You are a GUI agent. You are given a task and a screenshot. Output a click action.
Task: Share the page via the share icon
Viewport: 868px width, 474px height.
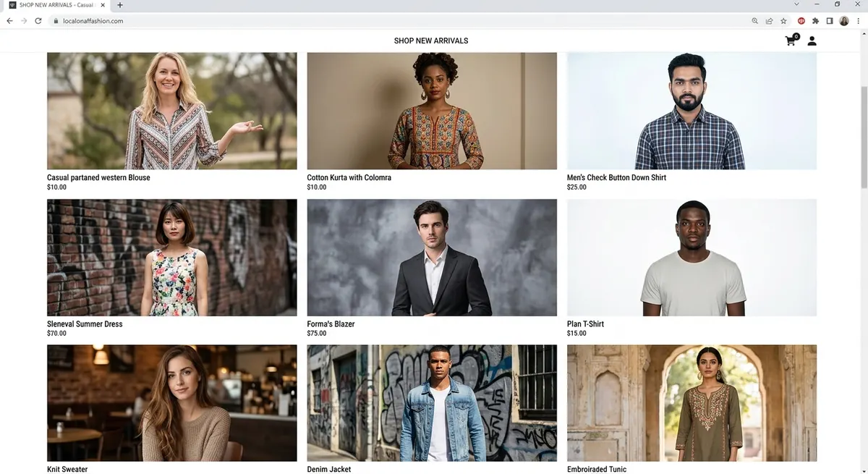pos(769,21)
